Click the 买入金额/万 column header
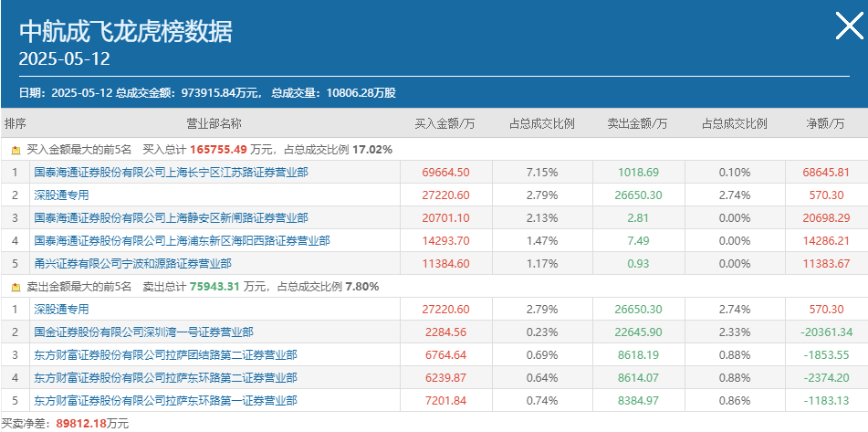This screenshot has width=868, height=432. (445, 123)
